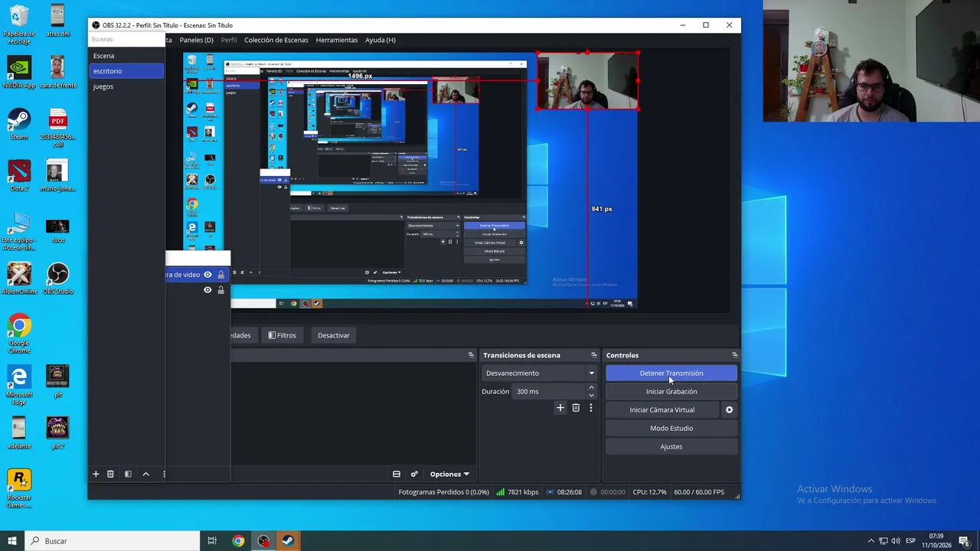Open the Herramientas menu

[337, 40]
